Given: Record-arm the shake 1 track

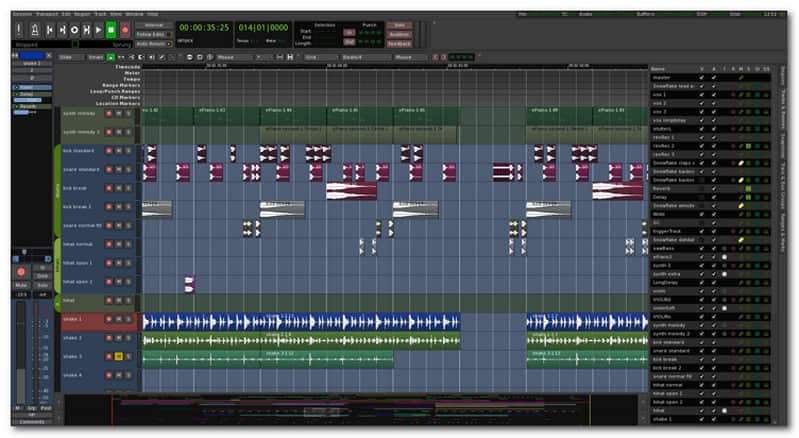Looking at the screenshot, I should [109, 319].
